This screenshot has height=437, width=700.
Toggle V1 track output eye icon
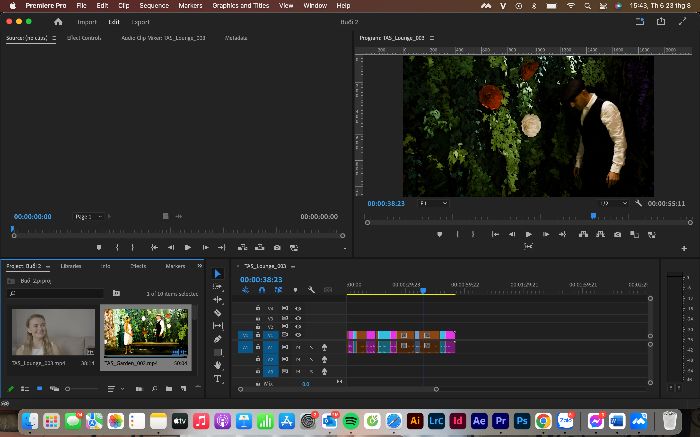point(298,335)
